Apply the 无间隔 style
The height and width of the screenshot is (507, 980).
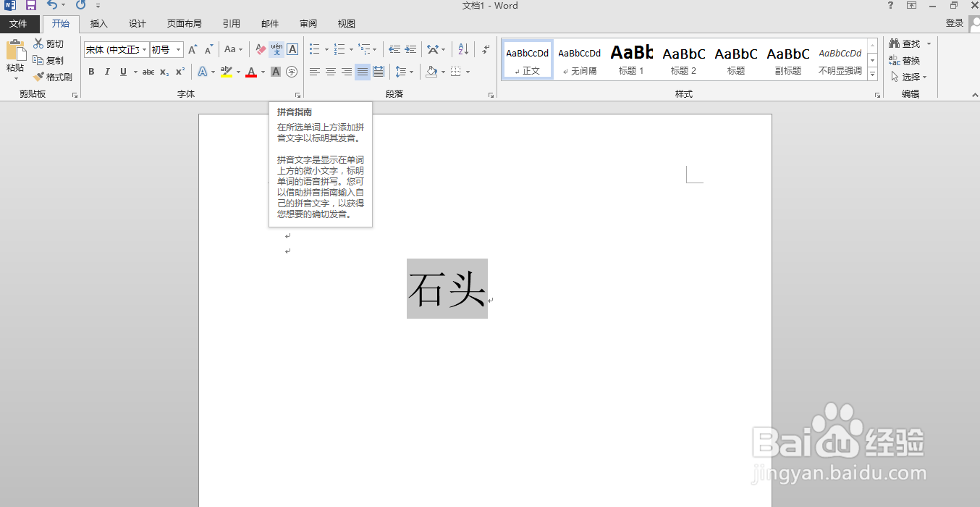click(x=579, y=59)
